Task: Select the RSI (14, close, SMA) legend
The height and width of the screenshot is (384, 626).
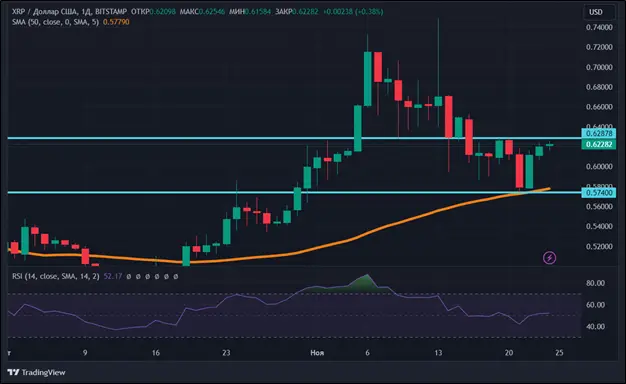Action: click(55, 276)
